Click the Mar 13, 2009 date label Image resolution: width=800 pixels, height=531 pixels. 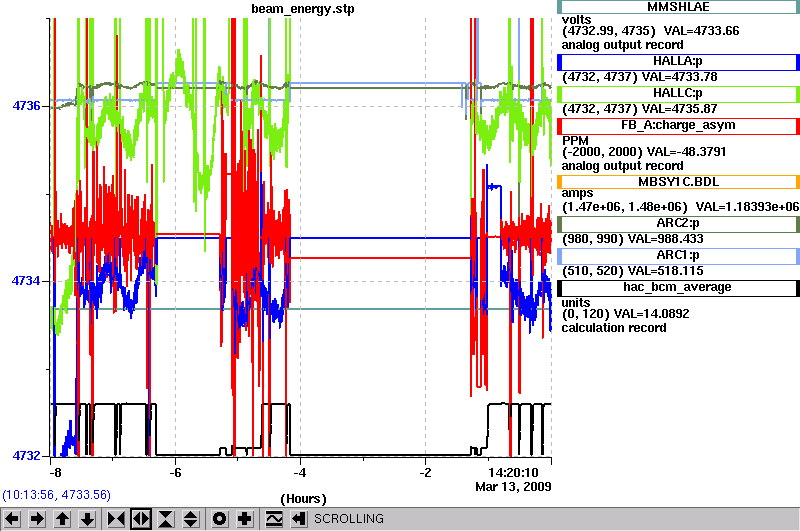click(x=513, y=487)
